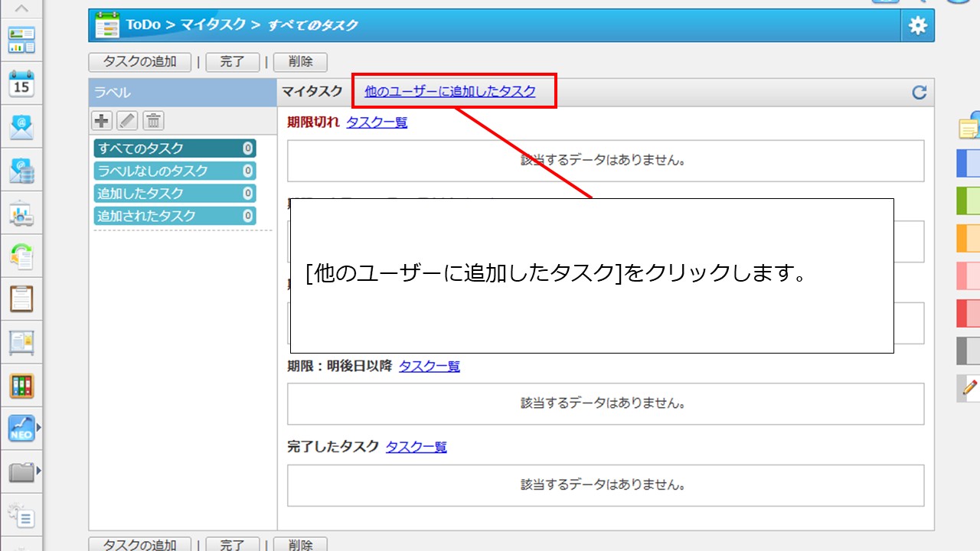The width and height of the screenshot is (980, 551).
Task: Pick the green sticky note color
Action: 968,201
